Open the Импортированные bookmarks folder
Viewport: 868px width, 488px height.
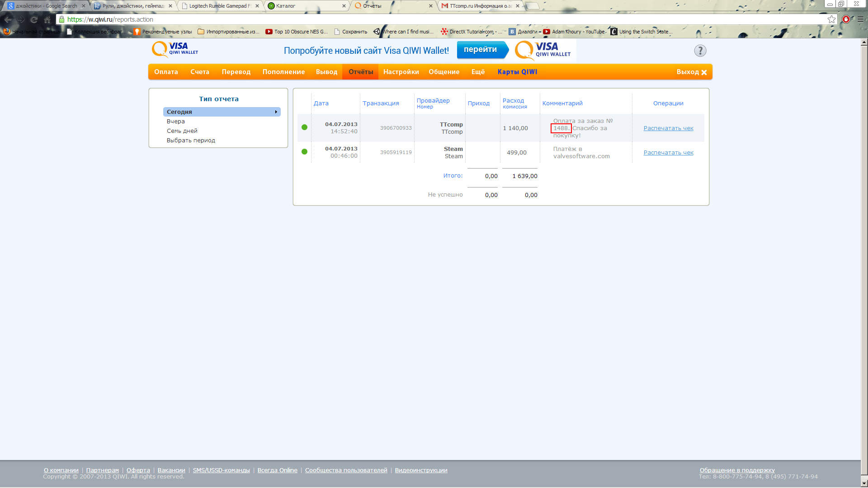pyautogui.click(x=229, y=32)
